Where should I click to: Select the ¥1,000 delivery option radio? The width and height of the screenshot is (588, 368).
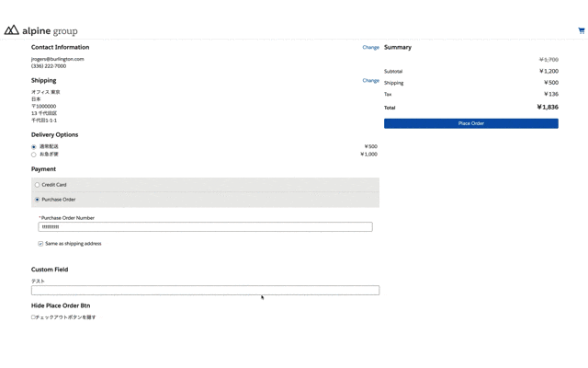pos(34,155)
